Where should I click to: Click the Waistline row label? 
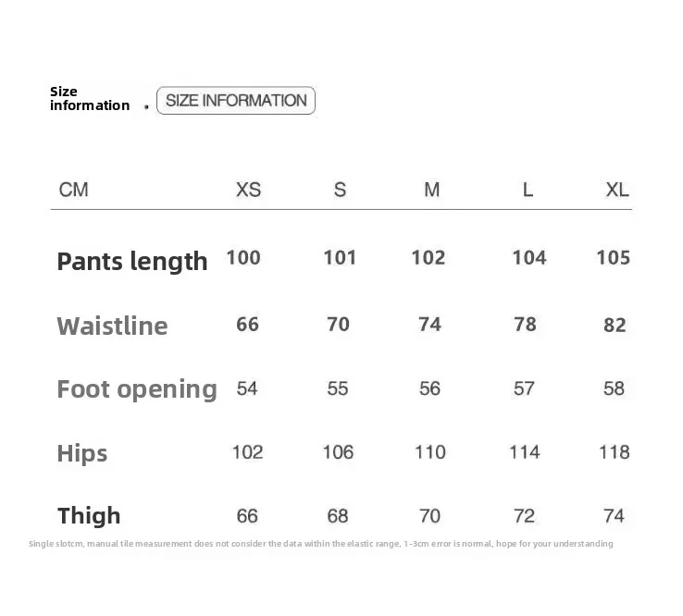(x=112, y=326)
